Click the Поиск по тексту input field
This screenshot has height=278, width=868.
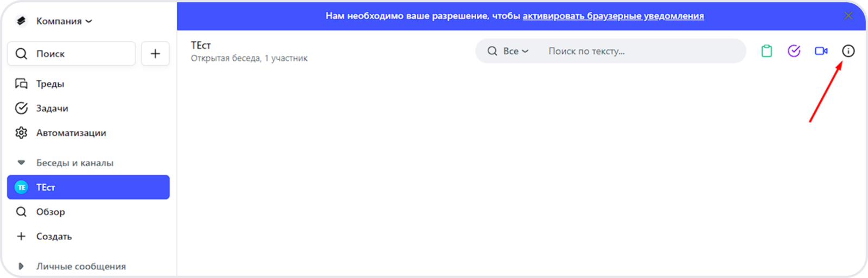[640, 51]
